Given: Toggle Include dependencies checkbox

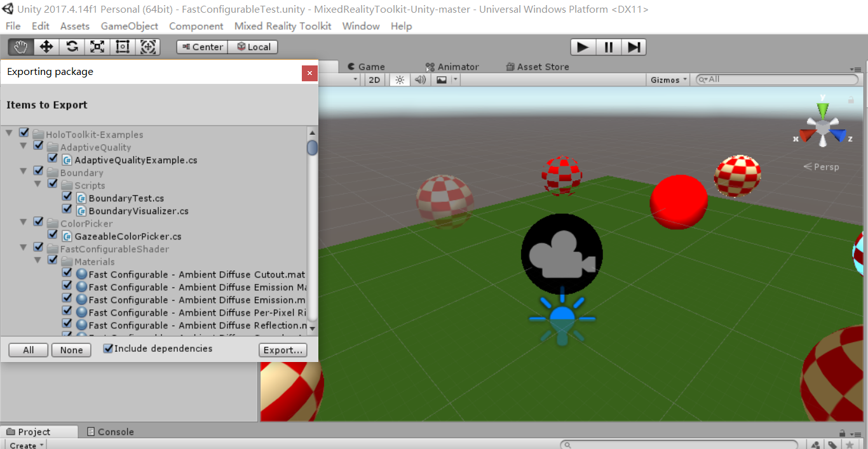Looking at the screenshot, I should [108, 349].
